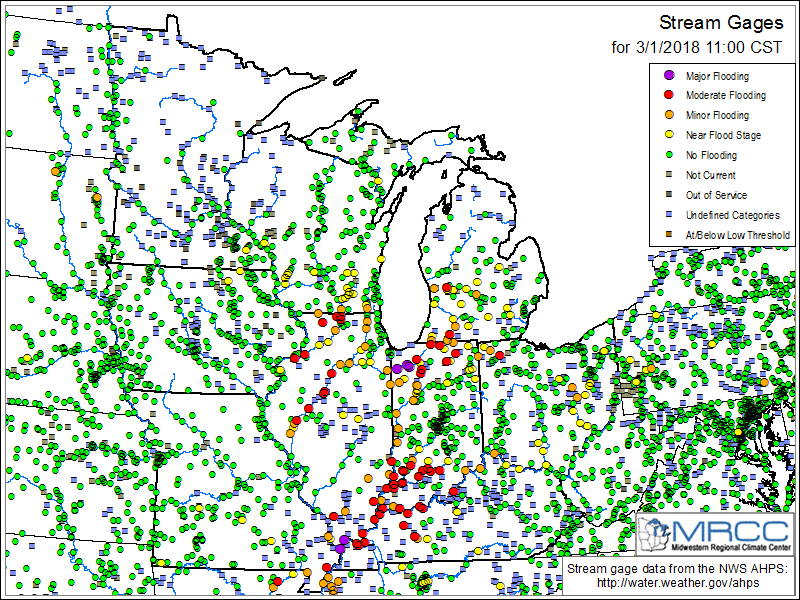Image resolution: width=800 pixels, height=600 pixels.
Task: Select the "At/Below Low Threshold" legend label
Action: [737, 235]
